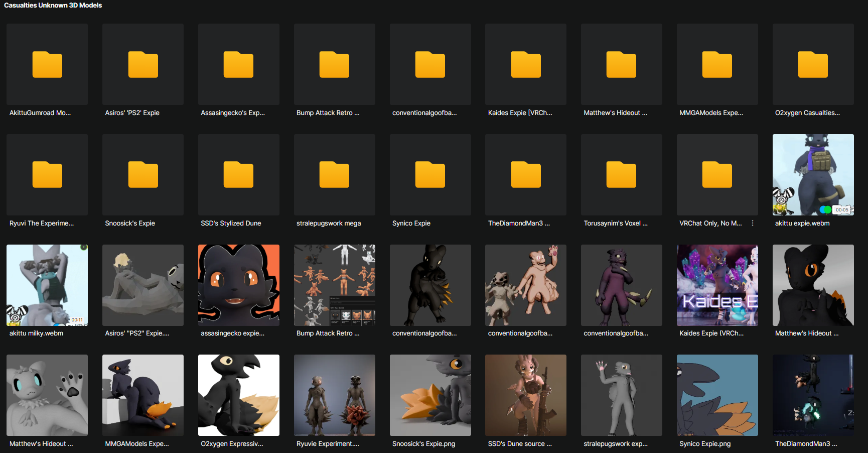Open Matthew's Hideout black orange-eyed creature thumbnail
This screenshot has width=868, height=453.
point(813,285)
